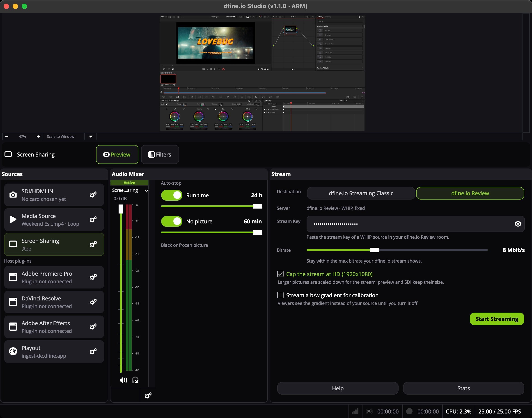Viewport: 532px width, 418px height.
Task: Switch to the Preview tab
Action: 117,154
